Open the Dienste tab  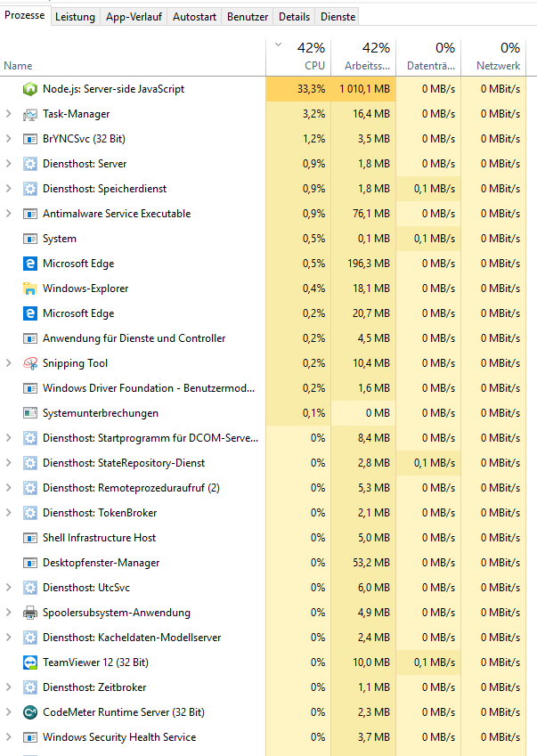tap(338, 17)
